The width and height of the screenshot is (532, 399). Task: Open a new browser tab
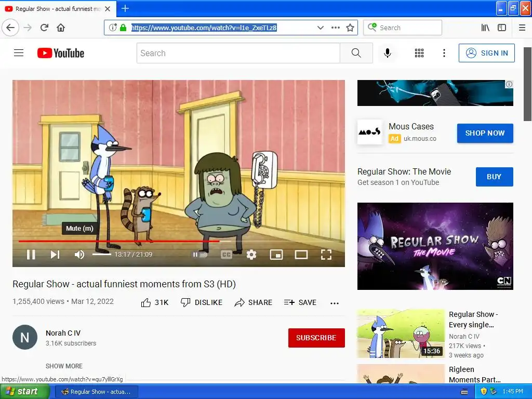125,8
